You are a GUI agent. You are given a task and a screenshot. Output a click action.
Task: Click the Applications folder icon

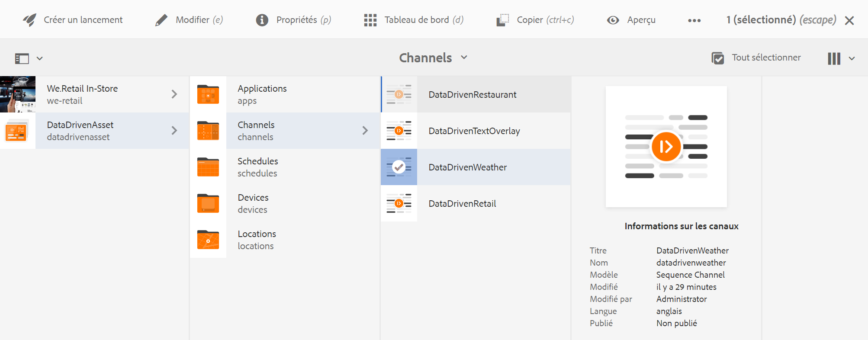tap(208, 94)
